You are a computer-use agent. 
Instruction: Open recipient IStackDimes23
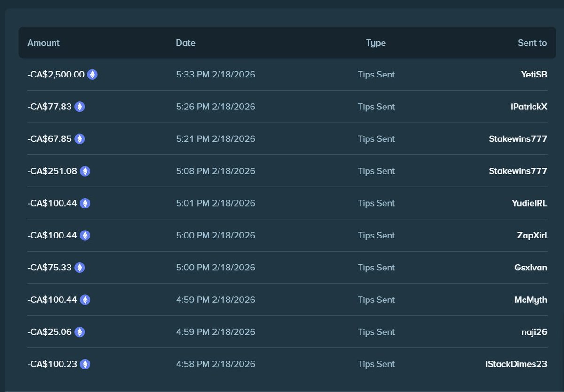pyautogui.click(x=516, y=364)
